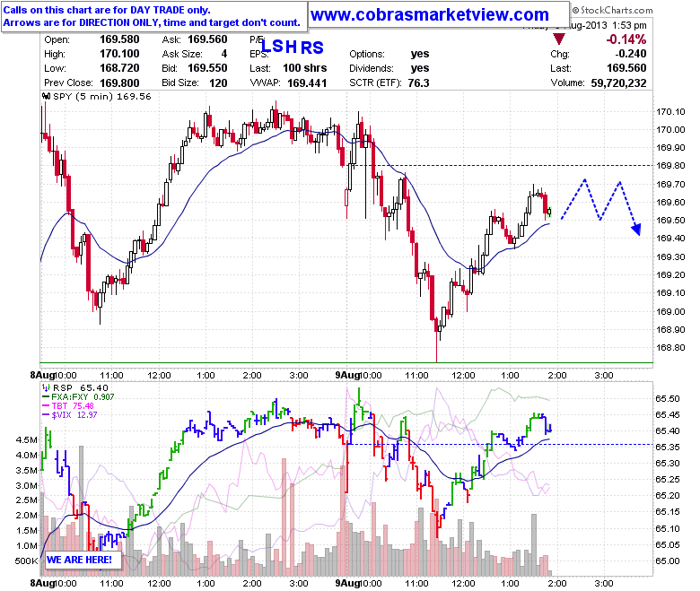700x591 pixels.
Task: Click the Open value 169.580
Action: (x=119, y=39)
